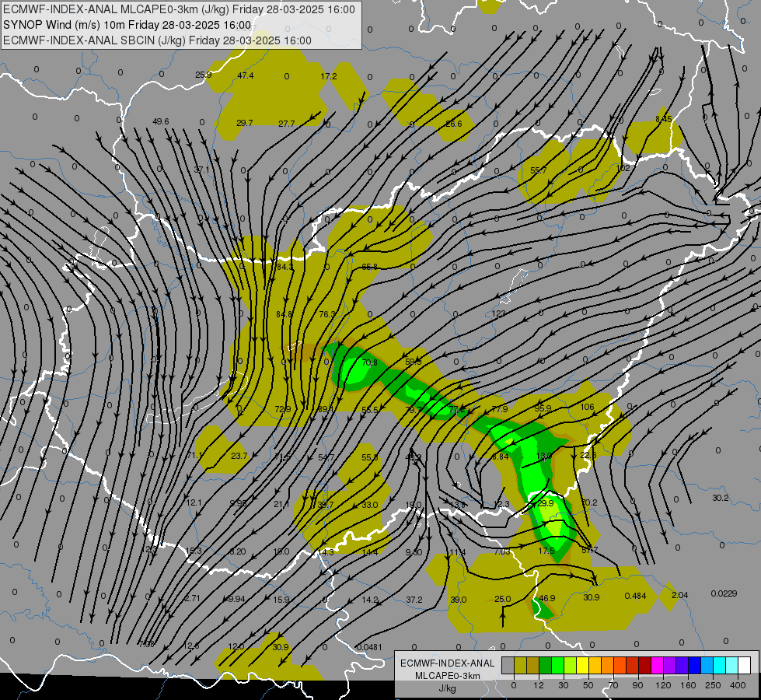The width and height of the screenshot is (761, 700).
Task: Click the map value '6.84'
Action: pyautogui.click(x=501, y=457)
